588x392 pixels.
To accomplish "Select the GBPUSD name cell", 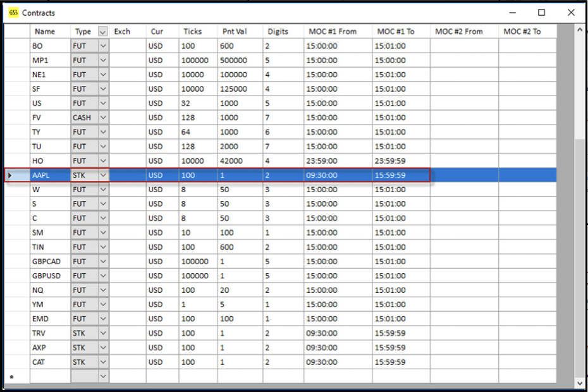I will click(x=49, y=276).
